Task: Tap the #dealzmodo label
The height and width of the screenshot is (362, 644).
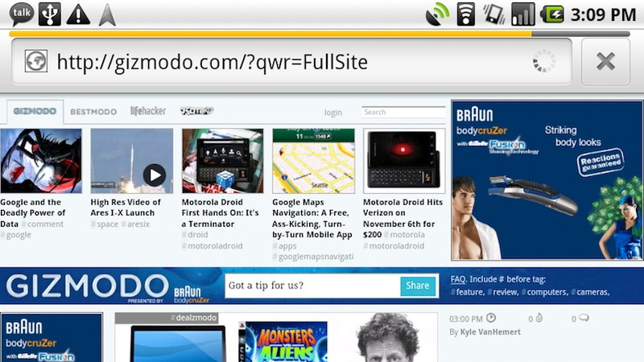Action: tap(193, 318)
